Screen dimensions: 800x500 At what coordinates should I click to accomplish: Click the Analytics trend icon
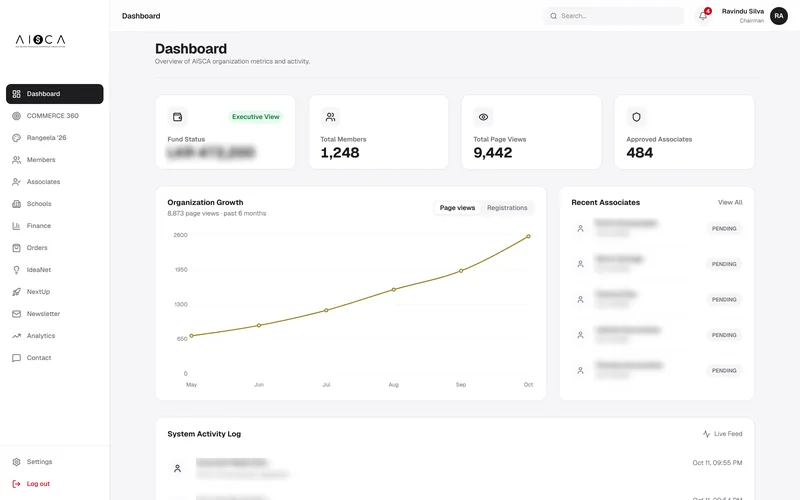click(16, 336)
